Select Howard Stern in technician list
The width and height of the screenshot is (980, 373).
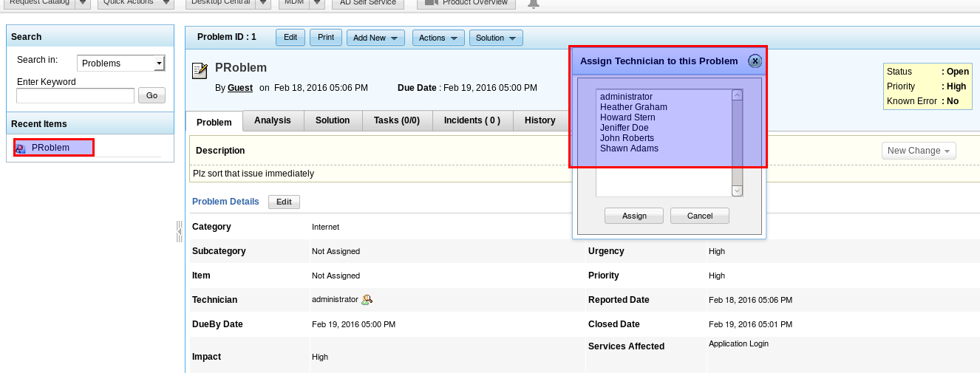[x=627, y=117]
